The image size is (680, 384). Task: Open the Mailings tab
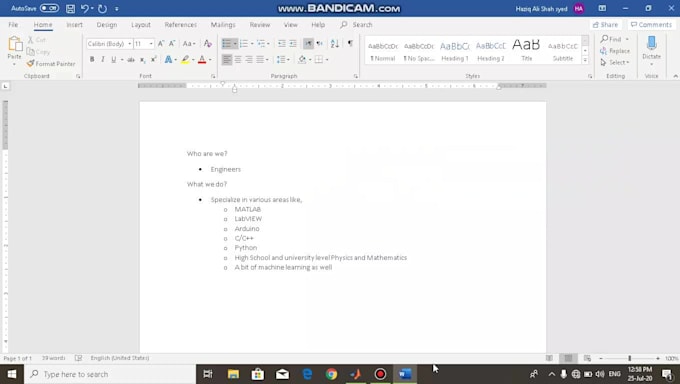pyautogui.click(x=223, y=25)
